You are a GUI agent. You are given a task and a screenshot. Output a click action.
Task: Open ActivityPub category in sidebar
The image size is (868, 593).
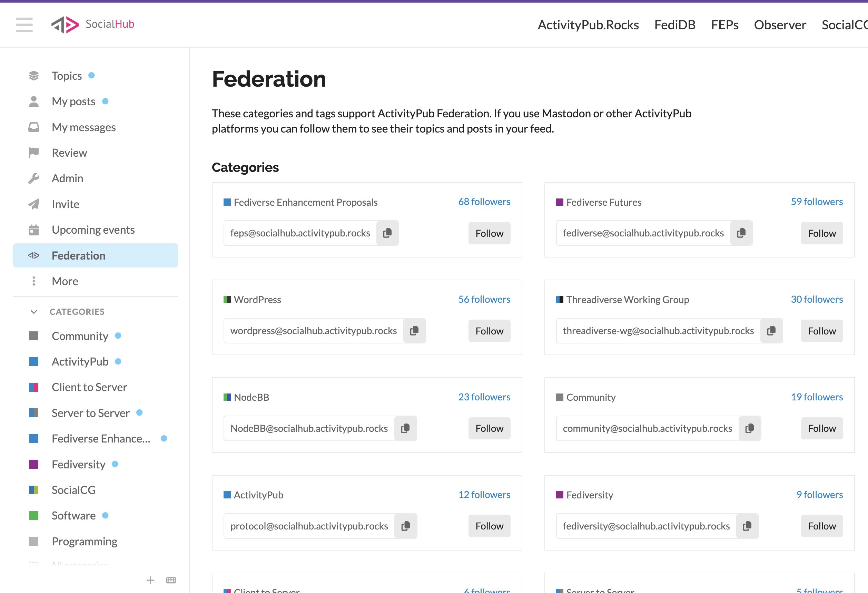tap(95, 361)
